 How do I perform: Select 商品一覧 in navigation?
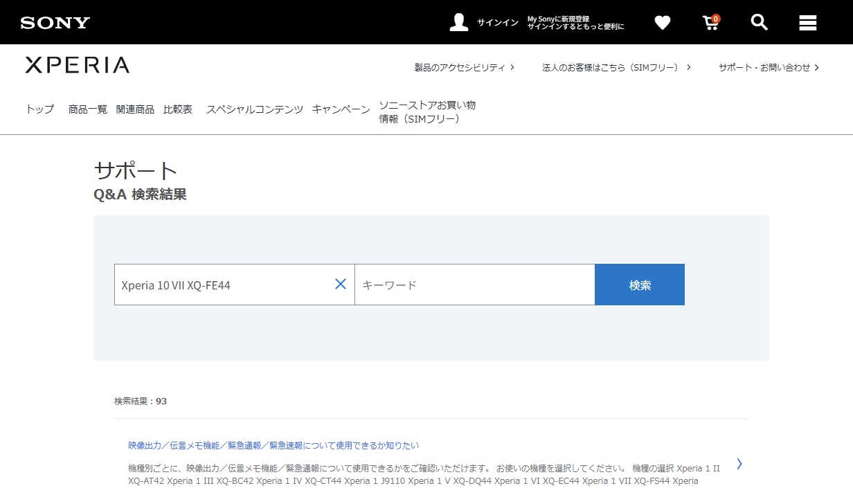(x=88, y=109)
